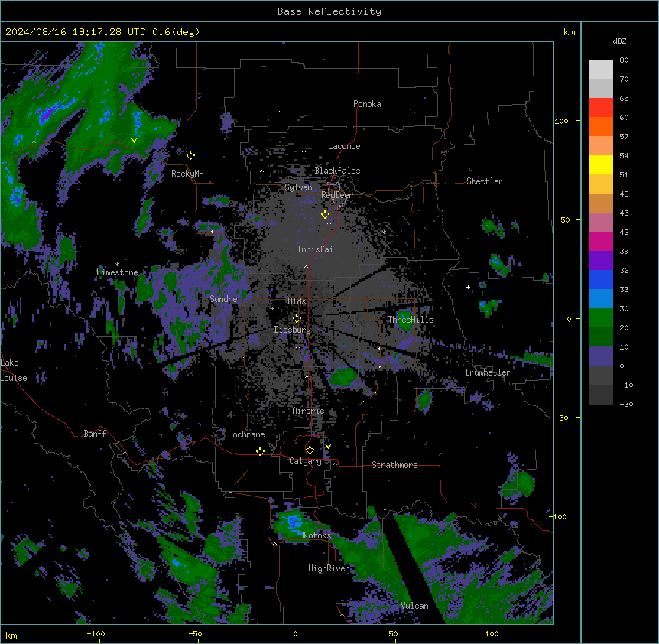The image size is (659, 644).
Task: Click the 0 tick on bottom axis
Action: point(295,633)
